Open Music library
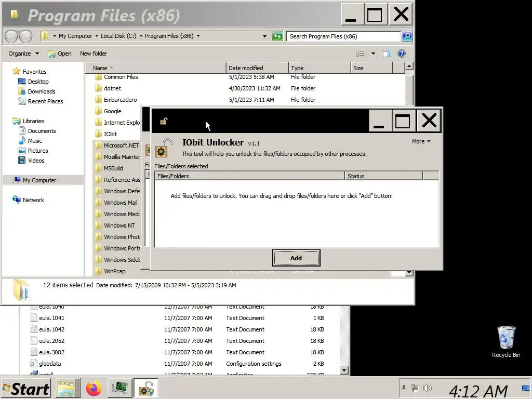This screenshot has width=532, height=399. 35,141
